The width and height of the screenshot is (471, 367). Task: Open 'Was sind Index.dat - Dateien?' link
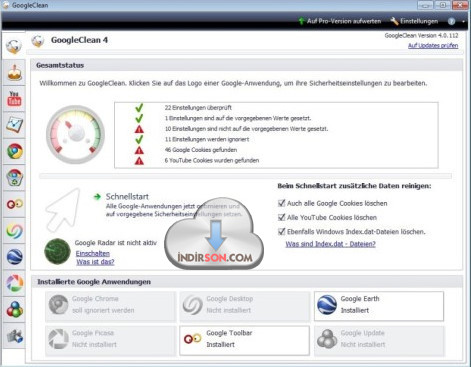(331, 244)
